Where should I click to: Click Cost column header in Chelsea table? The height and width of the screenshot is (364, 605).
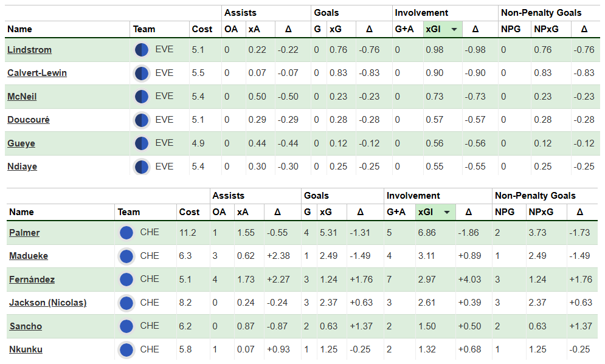click(x=189, y=212)
